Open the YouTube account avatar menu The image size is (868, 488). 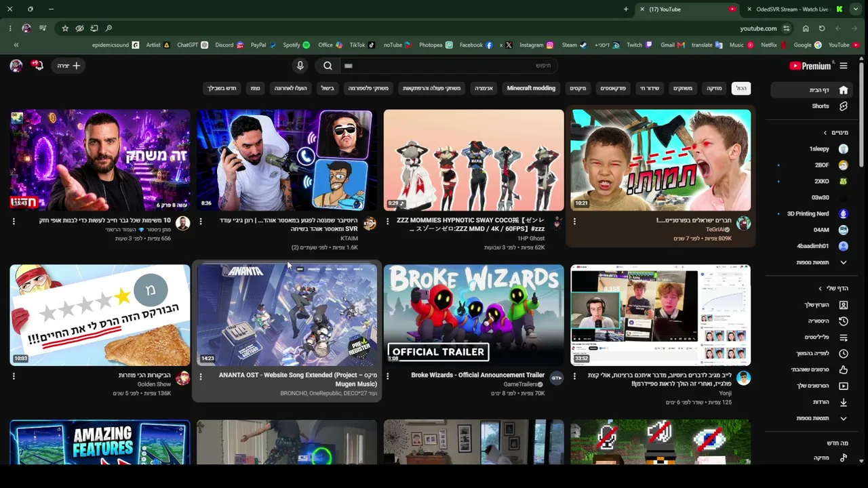point(16,65)
